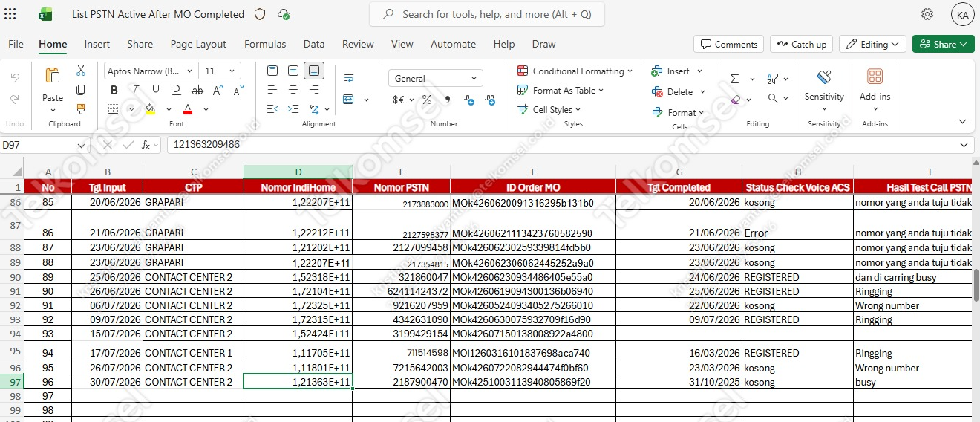The height and width of the screenshot is (422, 980).
Task: Click the AutoSum sigma icon
Action: click(734, 79)
